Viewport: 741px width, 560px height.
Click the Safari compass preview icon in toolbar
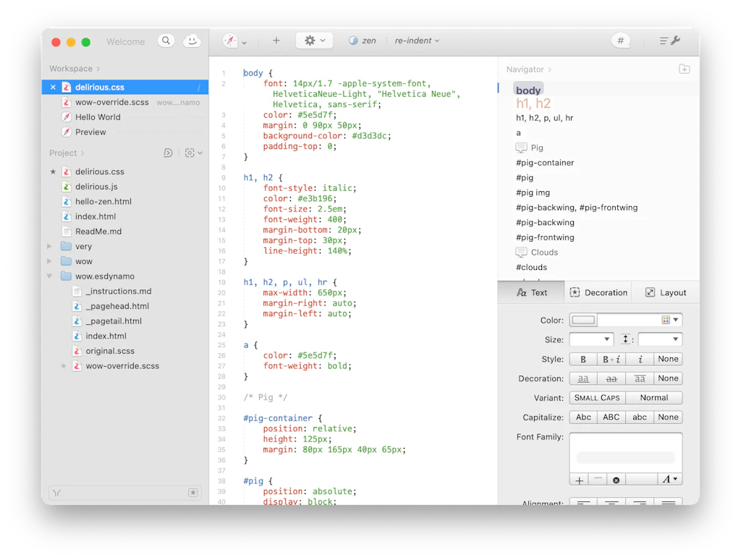[231, 41]
